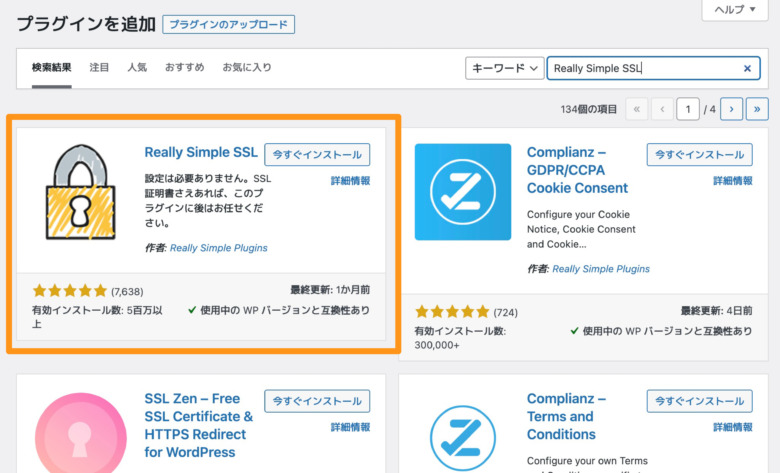Open the Really Simple SSL title link
780x473 pixels.
tap(201, 152)
